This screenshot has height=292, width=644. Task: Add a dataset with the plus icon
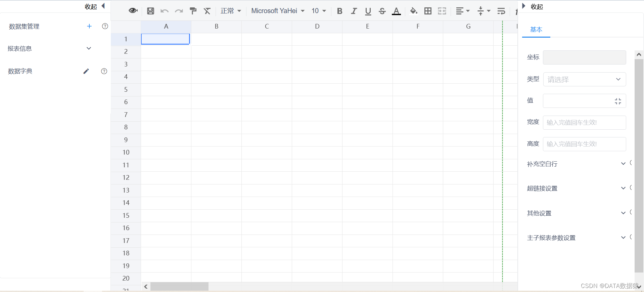pyautogui.click(x=89, y=26)
